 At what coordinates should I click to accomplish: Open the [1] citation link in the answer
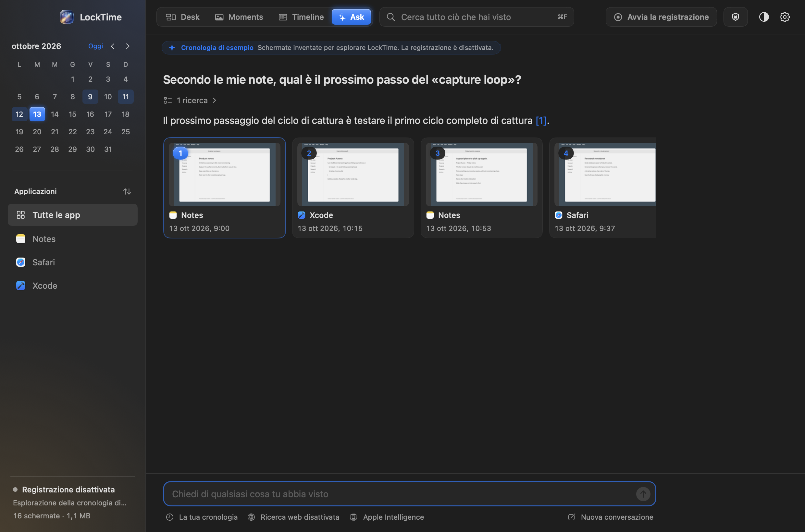tap(541, 120)
